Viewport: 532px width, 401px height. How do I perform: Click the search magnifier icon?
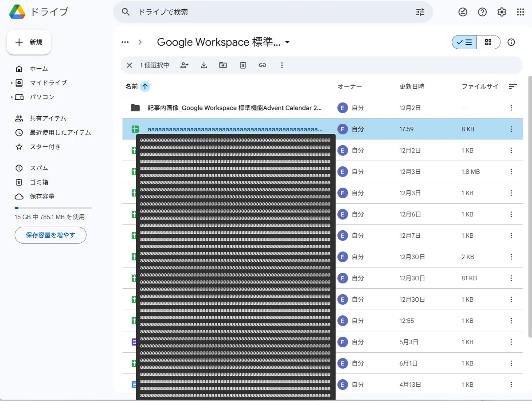tap(126, 12)
